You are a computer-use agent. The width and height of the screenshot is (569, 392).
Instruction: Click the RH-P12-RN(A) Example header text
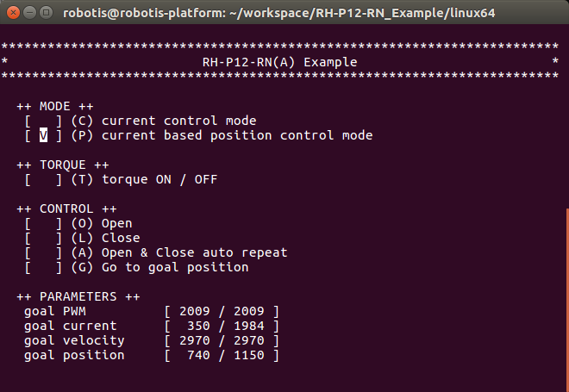[x=278, y=62]
